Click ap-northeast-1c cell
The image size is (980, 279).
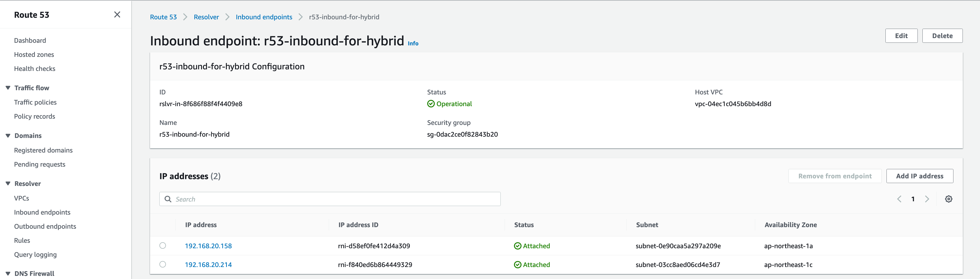(788, 265)
